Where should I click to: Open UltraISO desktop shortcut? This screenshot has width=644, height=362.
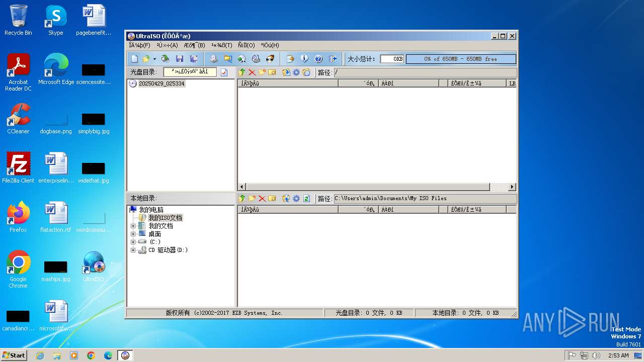coord(94,267)
